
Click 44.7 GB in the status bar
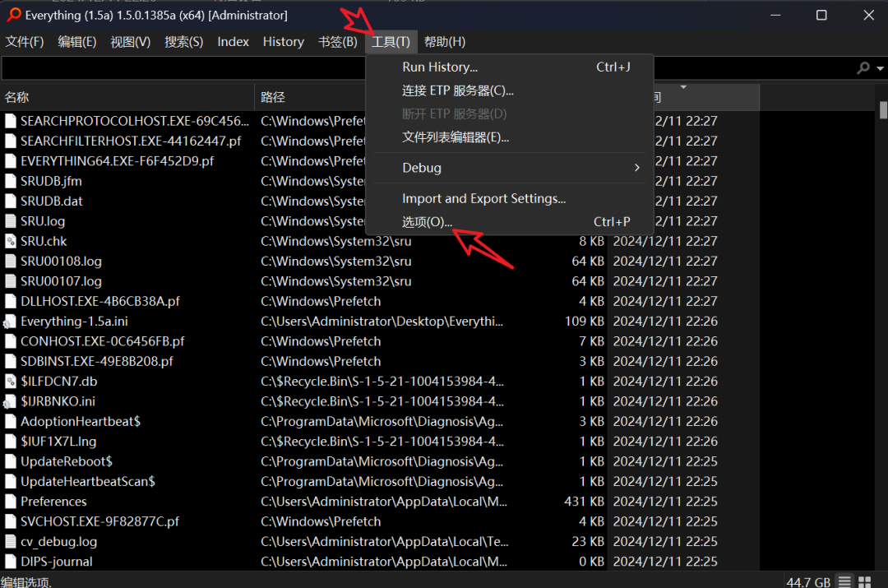(x=808, y=581)
